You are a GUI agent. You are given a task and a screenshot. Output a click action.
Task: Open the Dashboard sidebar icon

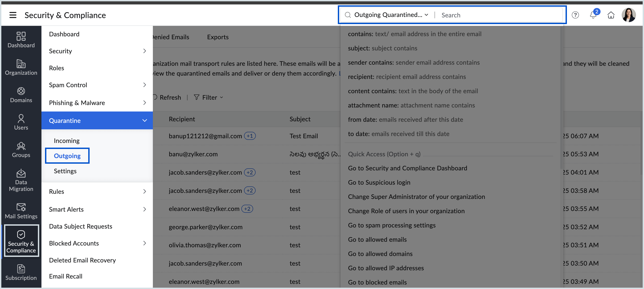(21, 39)
